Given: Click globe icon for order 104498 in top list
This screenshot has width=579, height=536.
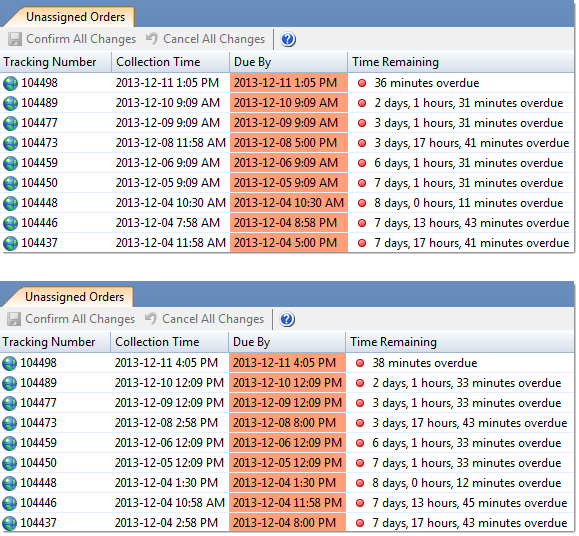Looking at the screenshot, I should (10, 83).
